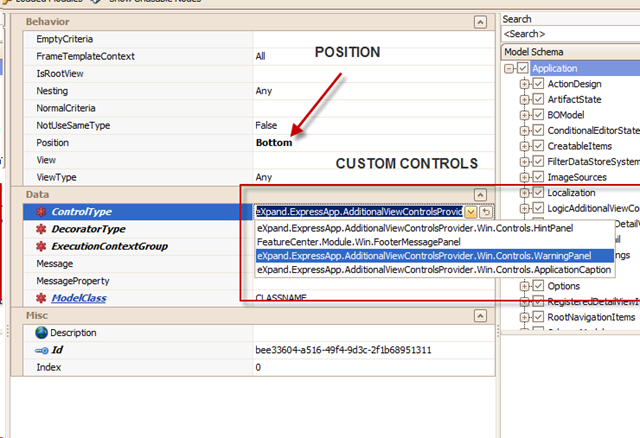The image size is (640, 438).
Task: Select the EmptyCriteria property row
Action: 259,39
